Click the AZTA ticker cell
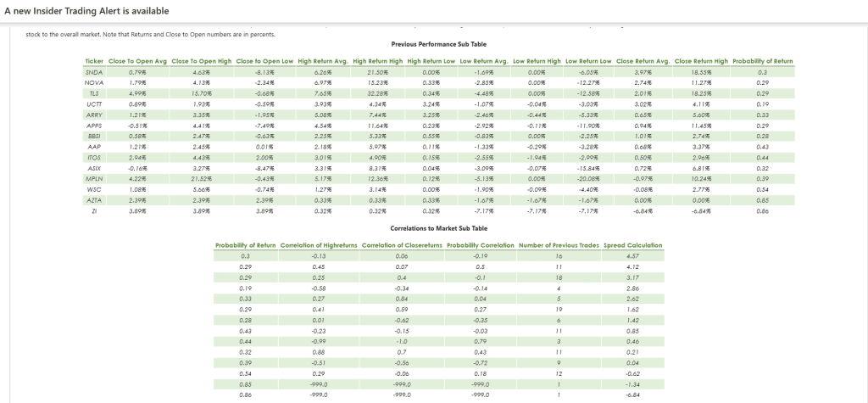This screenshot has height=403, width=868. [x=93, y=199]
